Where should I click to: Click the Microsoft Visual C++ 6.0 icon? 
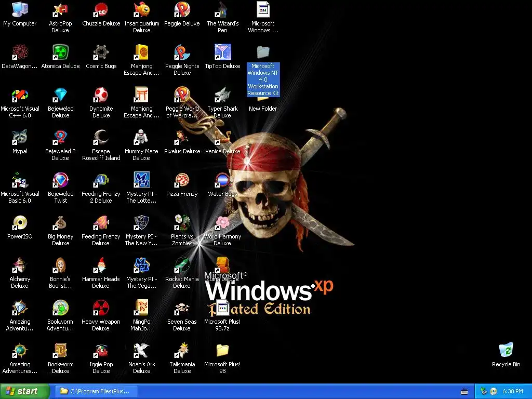(x=20, y=95)
